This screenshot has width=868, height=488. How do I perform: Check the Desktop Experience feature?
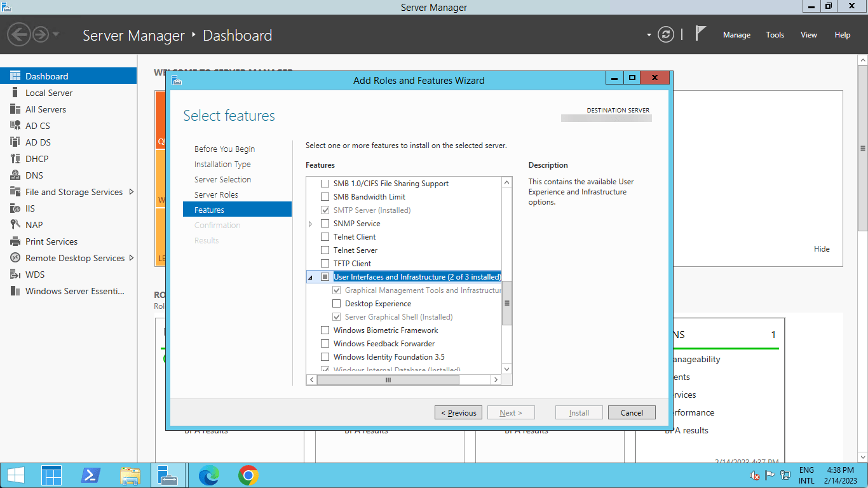point(337,304)
